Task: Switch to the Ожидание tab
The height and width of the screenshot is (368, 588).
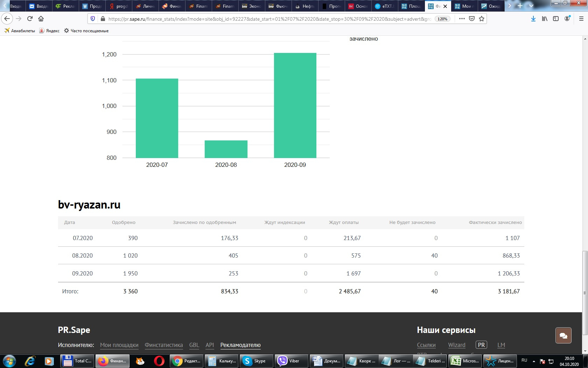Action: pyautogui.click(x=491, y=6)
